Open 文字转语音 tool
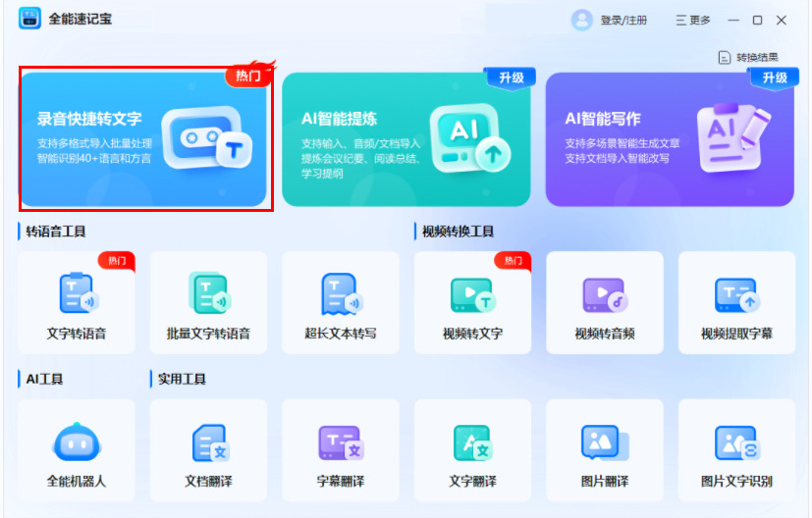Viewport: 812px width, 518px height. (x=77, y=303)
